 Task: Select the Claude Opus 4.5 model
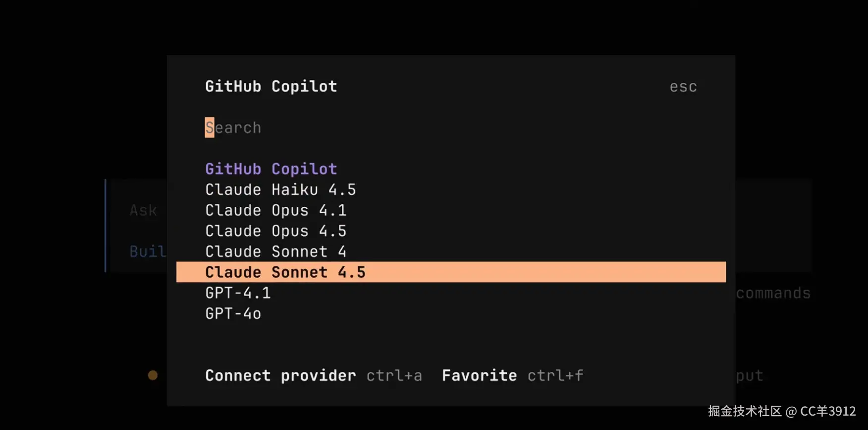click(x=276, y=231)
